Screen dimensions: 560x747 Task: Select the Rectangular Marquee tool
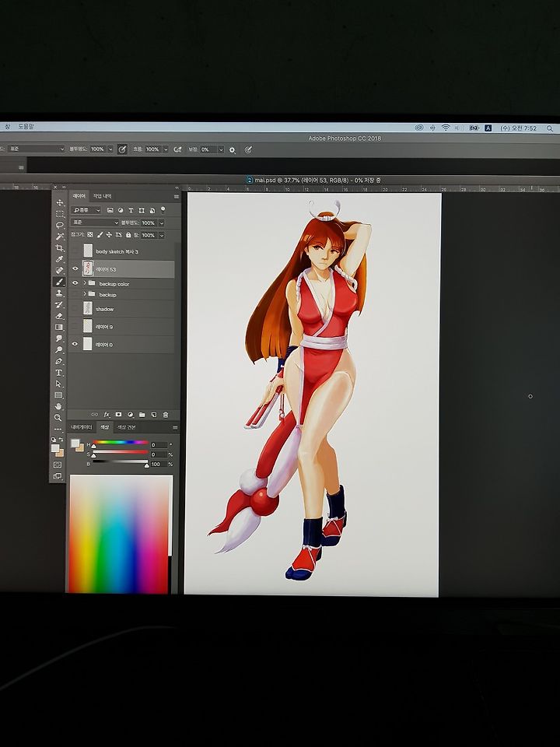click(60, 214)
